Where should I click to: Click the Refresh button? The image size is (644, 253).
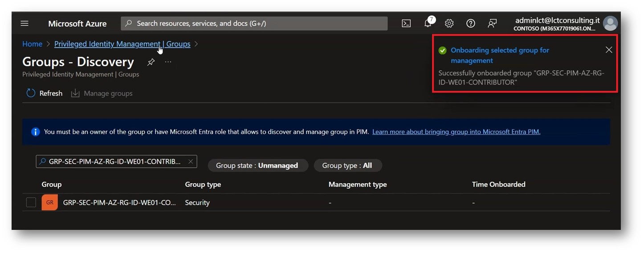click(45, 93)
